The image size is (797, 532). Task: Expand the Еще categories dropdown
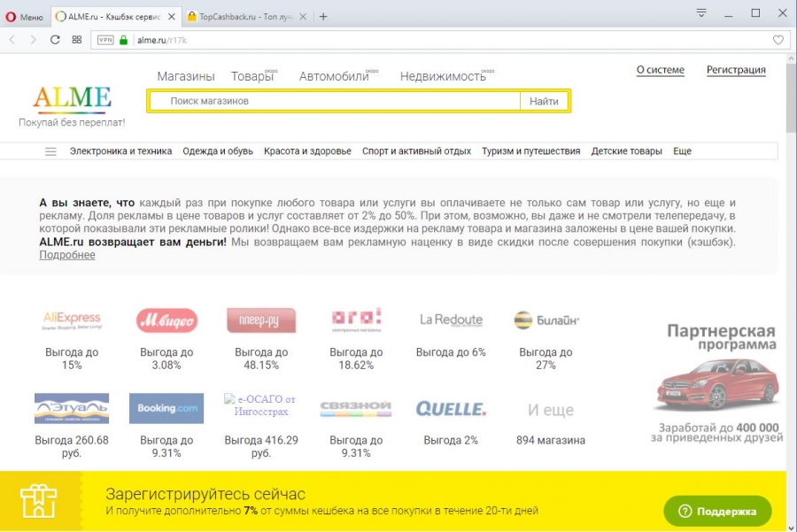pyautogui.click(x=682, y=151)
